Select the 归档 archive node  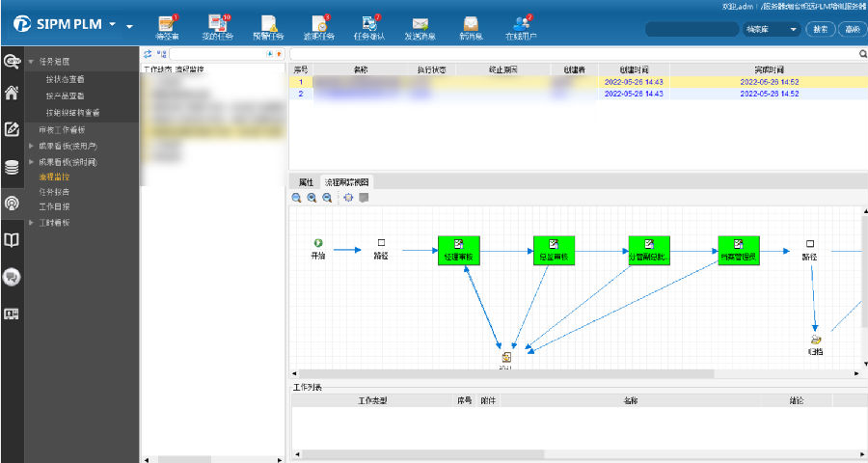pos(816,344)
